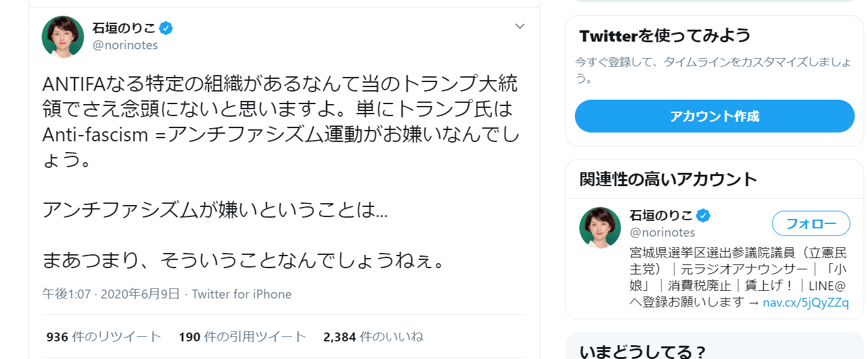Screen dimensions: 868x359
Task: View the 190 件の引用ツイート list
Action: 242,337
